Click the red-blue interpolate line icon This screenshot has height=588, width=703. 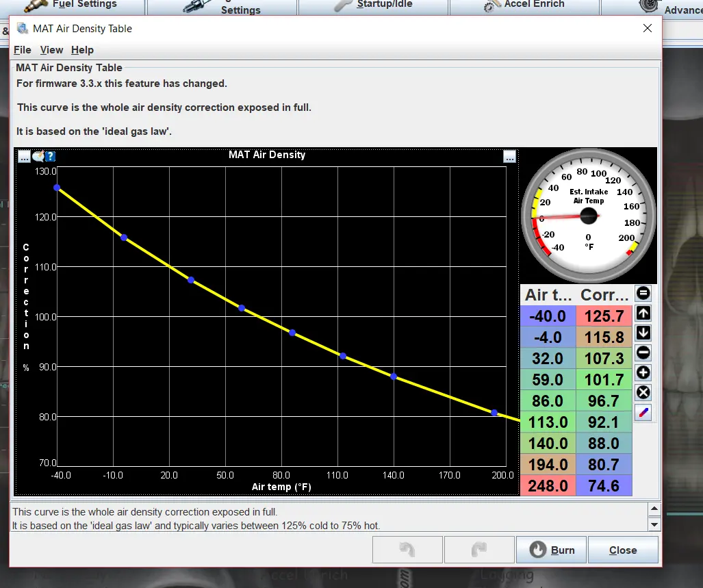click(643, 412)
